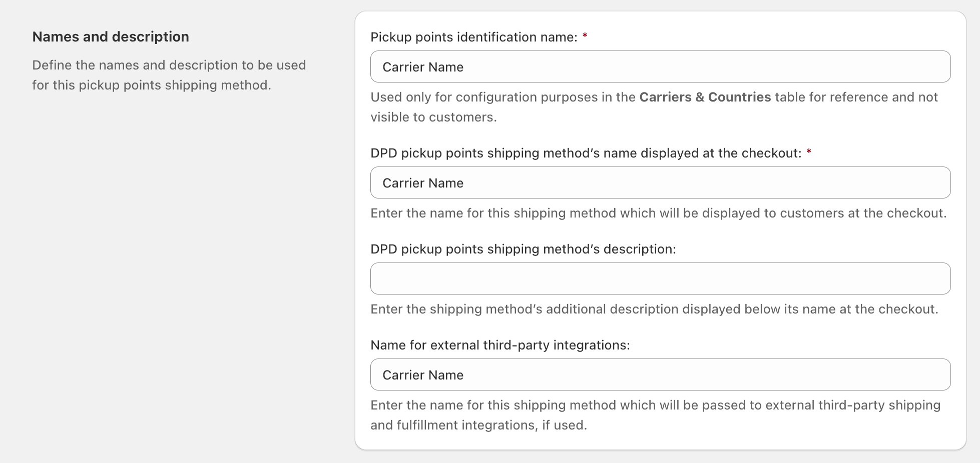Click "for this pickup points shipping method." text line
This screenshot has width=980, height=463.
pos(151,85)
